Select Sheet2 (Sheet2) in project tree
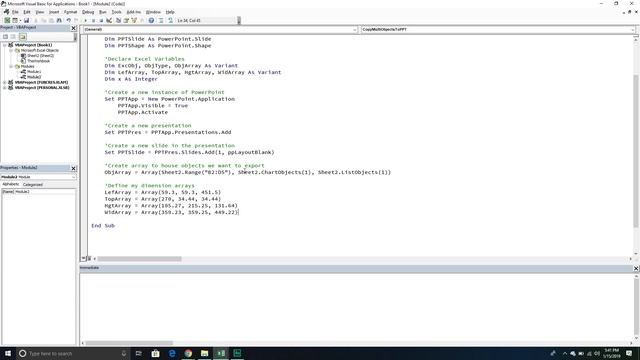This screenshot has height=360, width=640. pos(40,56)
